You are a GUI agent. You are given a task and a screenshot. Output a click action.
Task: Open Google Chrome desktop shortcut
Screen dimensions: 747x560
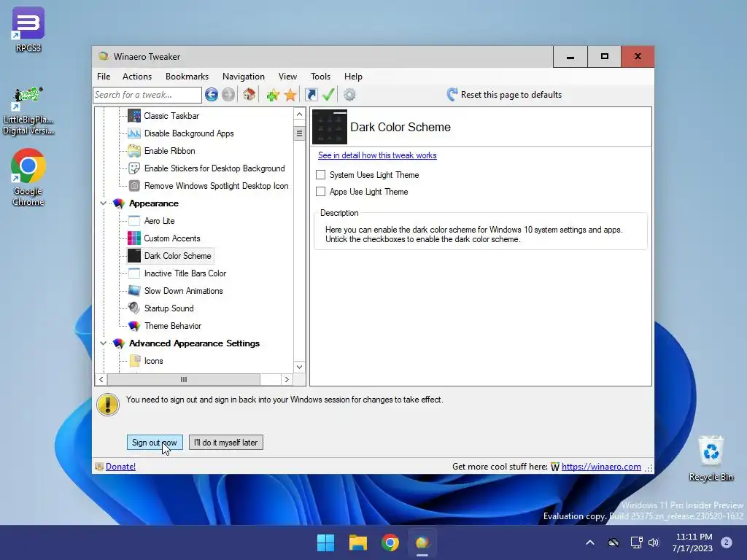click(28, 177)
